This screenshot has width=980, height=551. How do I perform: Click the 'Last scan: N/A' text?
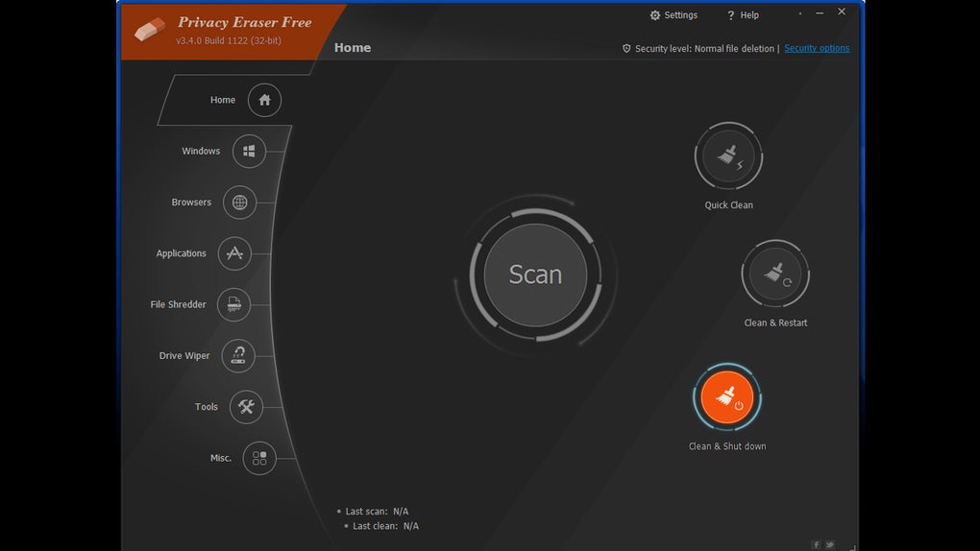[377, 511]
